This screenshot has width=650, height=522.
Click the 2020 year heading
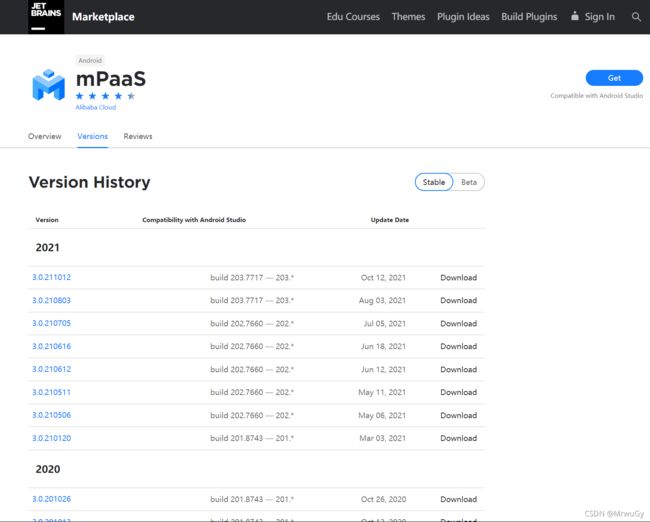tap(48, 469)
